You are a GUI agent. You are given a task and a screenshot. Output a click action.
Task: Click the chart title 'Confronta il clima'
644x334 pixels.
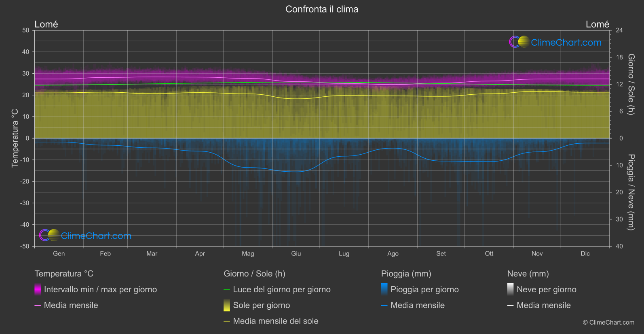322,9
